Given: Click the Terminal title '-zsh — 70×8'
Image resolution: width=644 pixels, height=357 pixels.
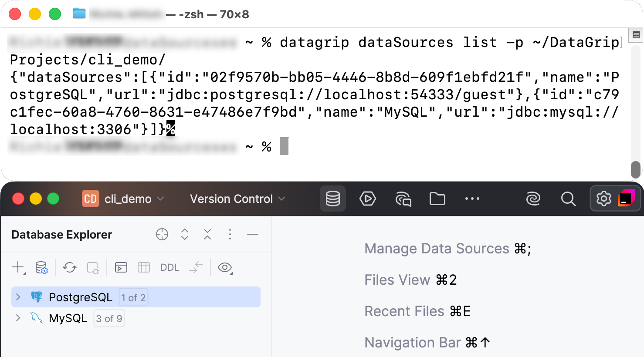Looking at the screenshot, I should pos(214,14).
